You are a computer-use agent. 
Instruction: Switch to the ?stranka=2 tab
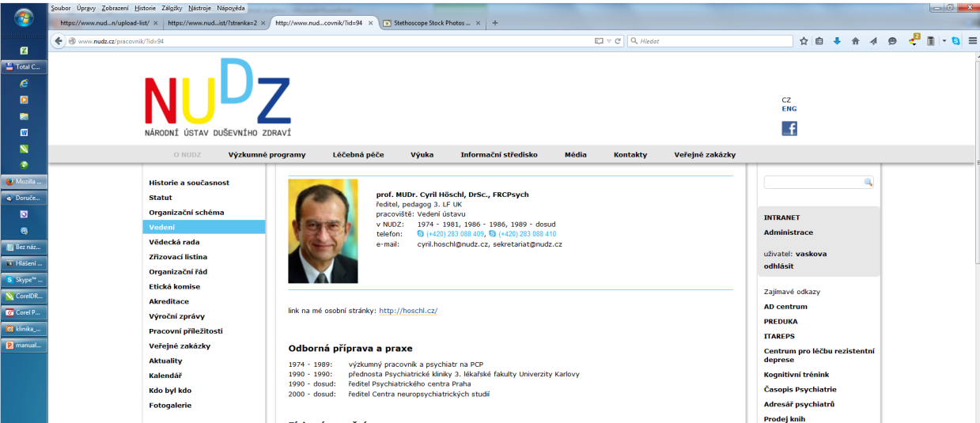213,23
